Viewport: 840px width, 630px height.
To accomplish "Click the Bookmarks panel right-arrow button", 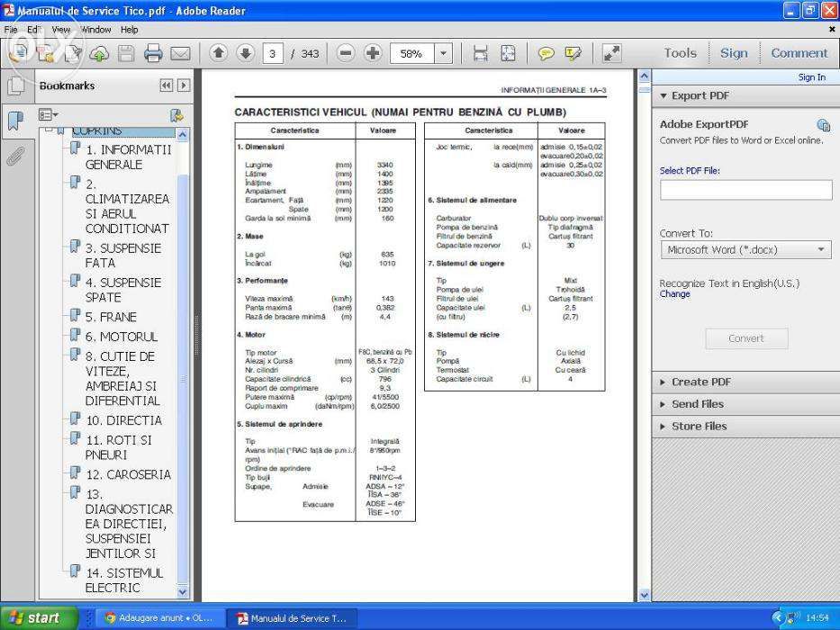I will (x=183, y=85).
